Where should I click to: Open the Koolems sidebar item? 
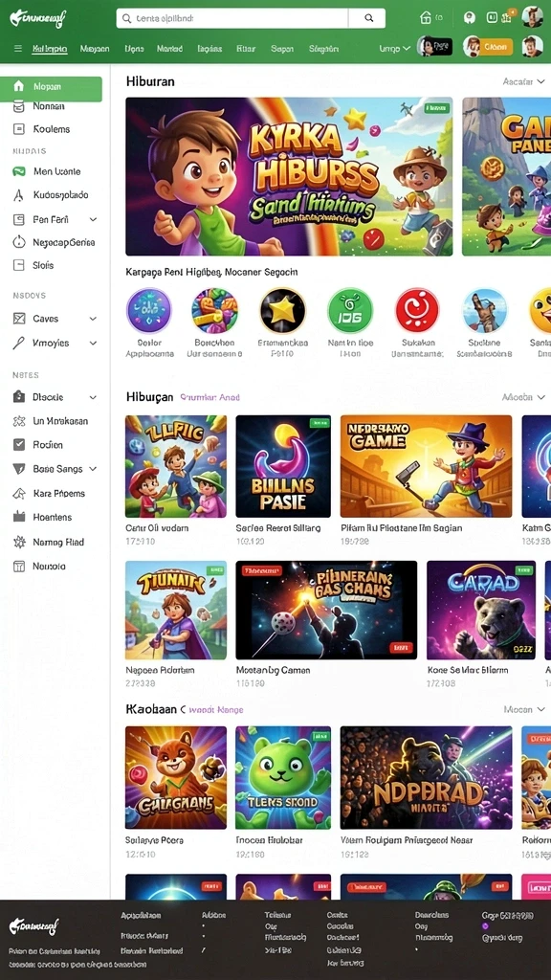click(51, 129)
